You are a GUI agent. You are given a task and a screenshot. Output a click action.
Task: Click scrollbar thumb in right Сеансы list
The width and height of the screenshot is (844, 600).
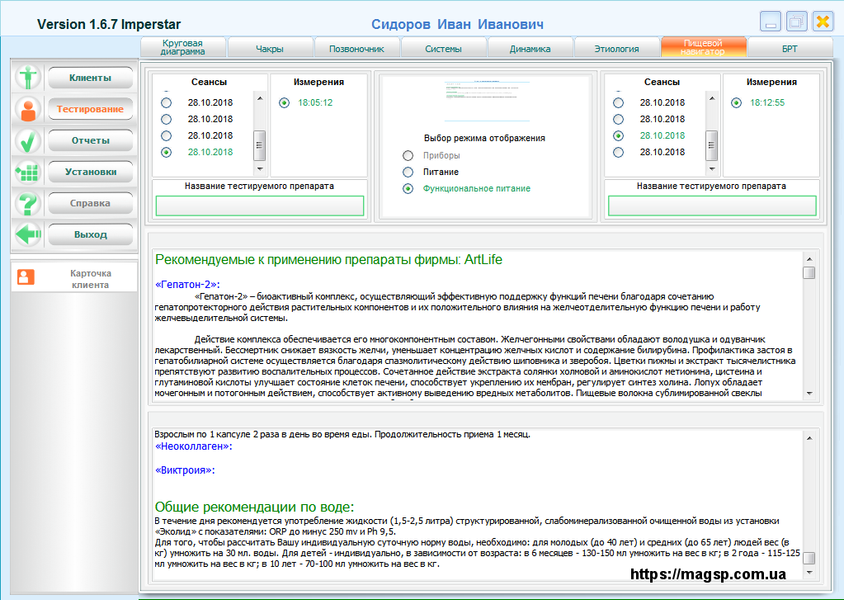[712, 145]
